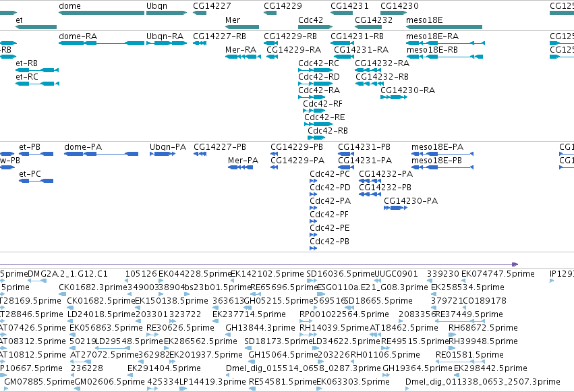The height and width of the screenshot is (392, 574).
Task: Click the SD18173.5prime EST label
Action: (x=278, y=341)
